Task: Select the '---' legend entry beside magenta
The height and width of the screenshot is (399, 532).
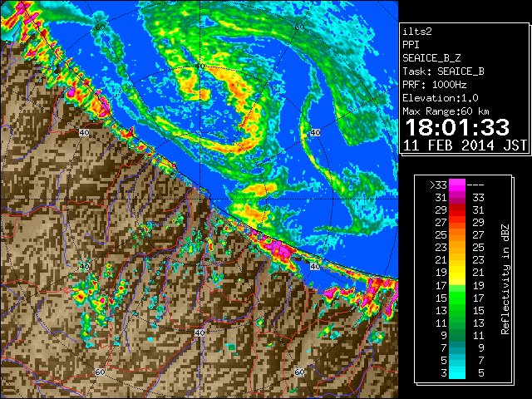Action: (x=475, y=185)
